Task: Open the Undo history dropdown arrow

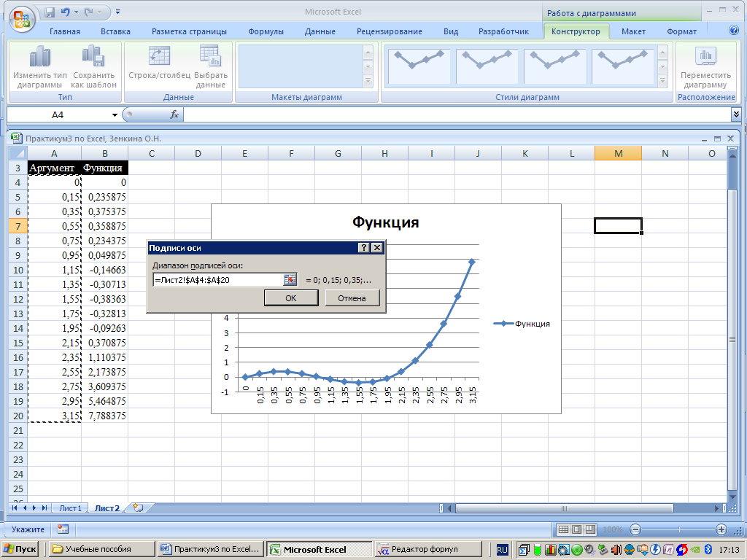Action: click(76, 12)
